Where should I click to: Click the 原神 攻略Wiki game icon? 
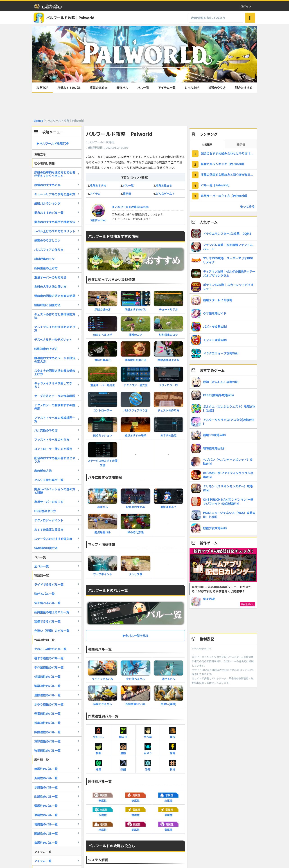pos(196,382)
